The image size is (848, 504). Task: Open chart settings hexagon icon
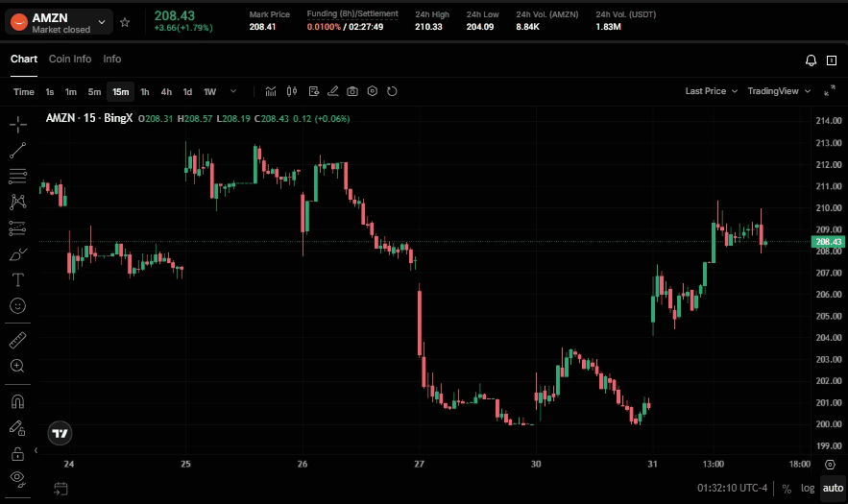click(x=373, y=91)
